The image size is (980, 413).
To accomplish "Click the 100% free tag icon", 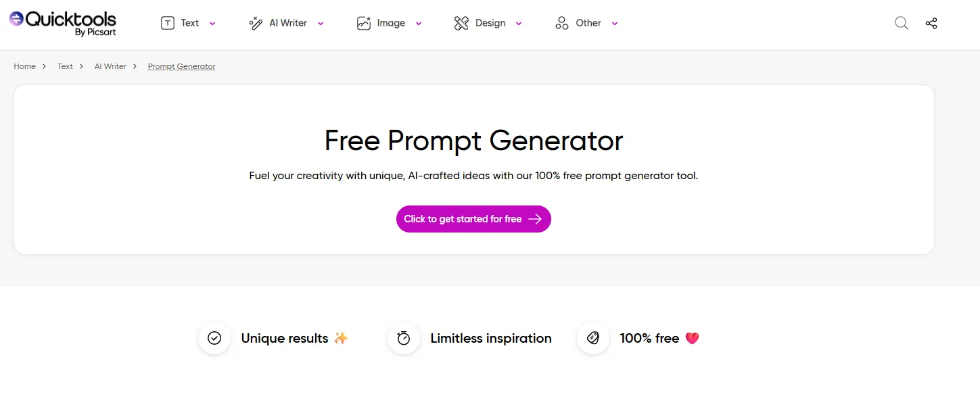I will [x=593, y=338].
